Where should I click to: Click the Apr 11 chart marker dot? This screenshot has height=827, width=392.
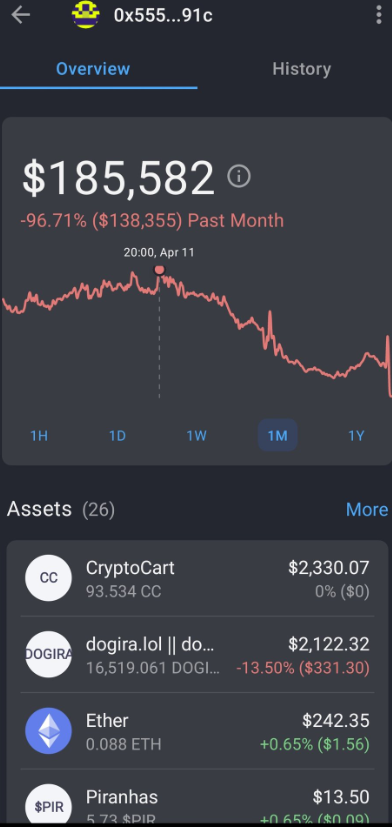(x=159, y=271)
